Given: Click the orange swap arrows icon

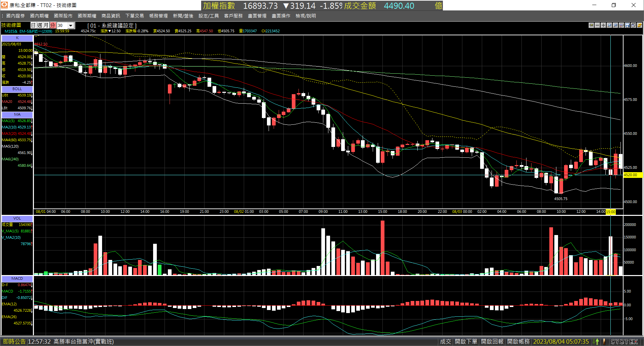Looking at the screenshot, I should tap(640, 25).
